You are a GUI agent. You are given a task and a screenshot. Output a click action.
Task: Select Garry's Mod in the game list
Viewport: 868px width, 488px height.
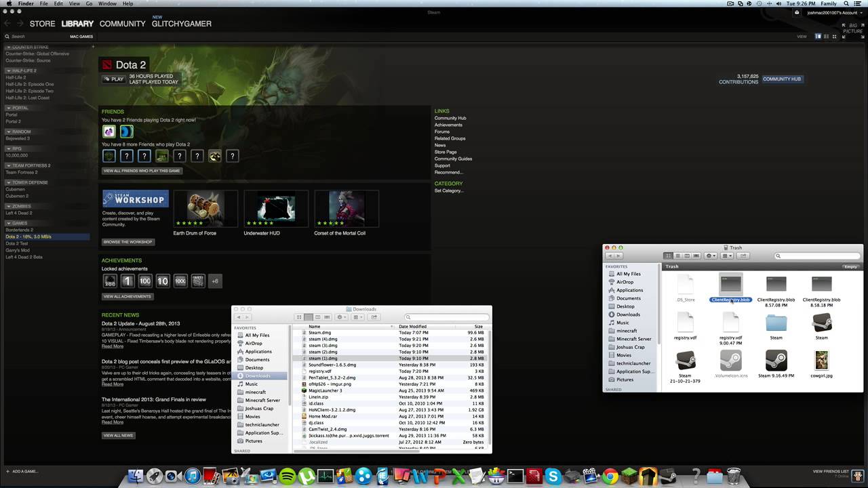(18, 250)
